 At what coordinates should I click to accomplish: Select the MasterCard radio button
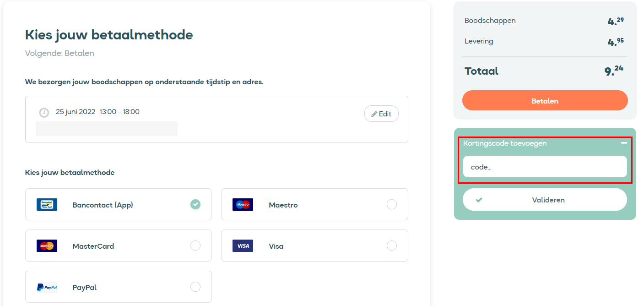195,246
